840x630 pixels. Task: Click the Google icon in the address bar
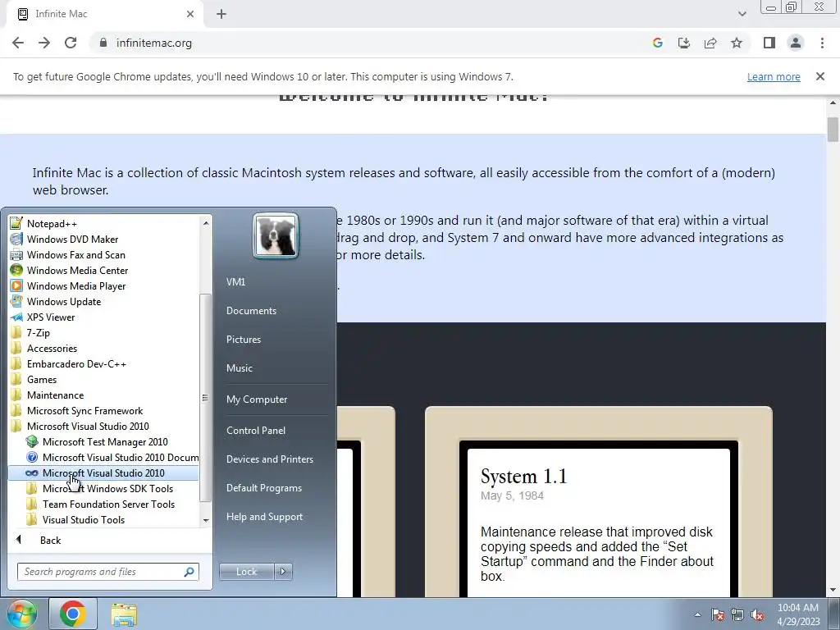point(658,43)
